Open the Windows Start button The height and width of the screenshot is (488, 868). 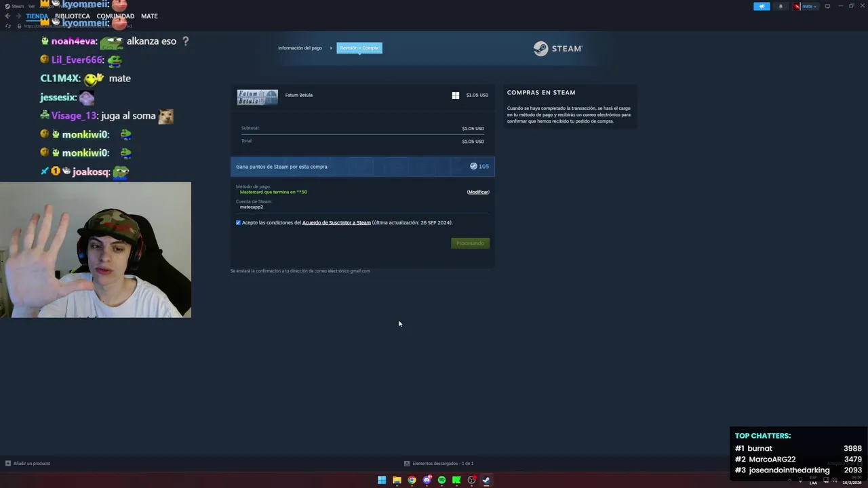(x=382, y=481)
